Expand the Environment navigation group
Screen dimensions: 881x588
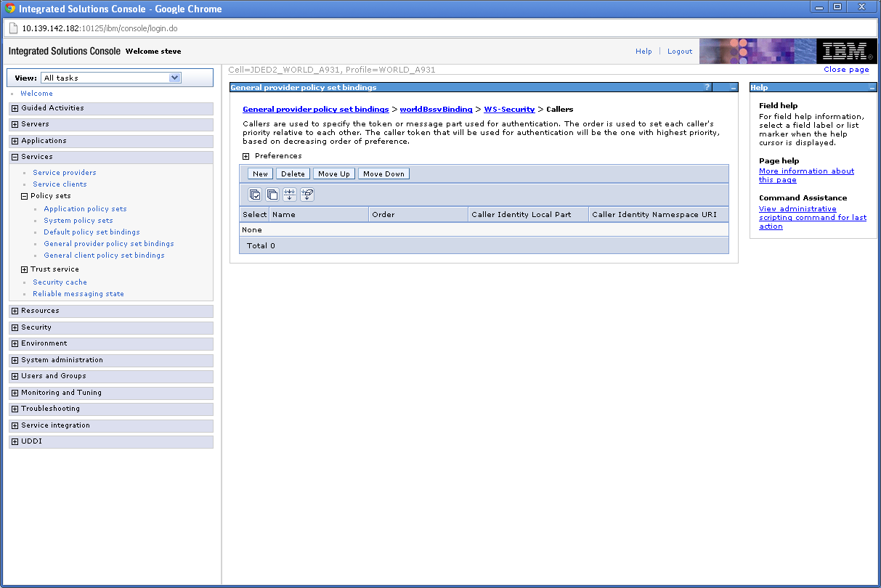coord(15,343)
